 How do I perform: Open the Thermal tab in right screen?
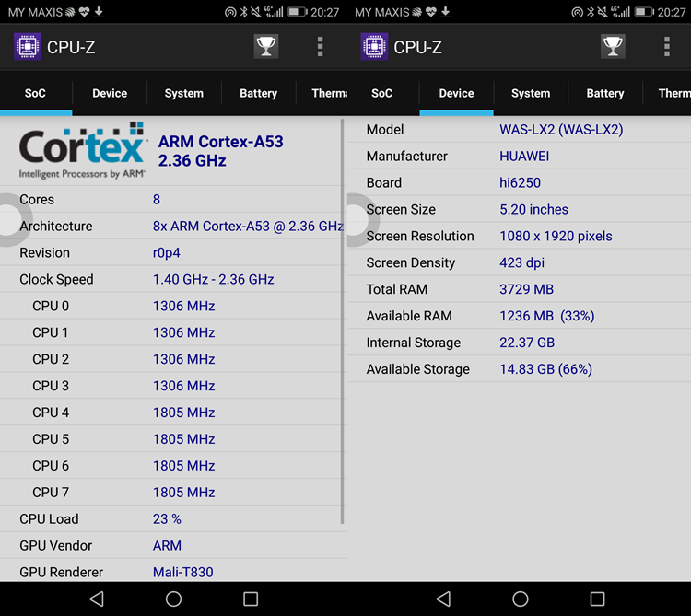click(667, 93)
